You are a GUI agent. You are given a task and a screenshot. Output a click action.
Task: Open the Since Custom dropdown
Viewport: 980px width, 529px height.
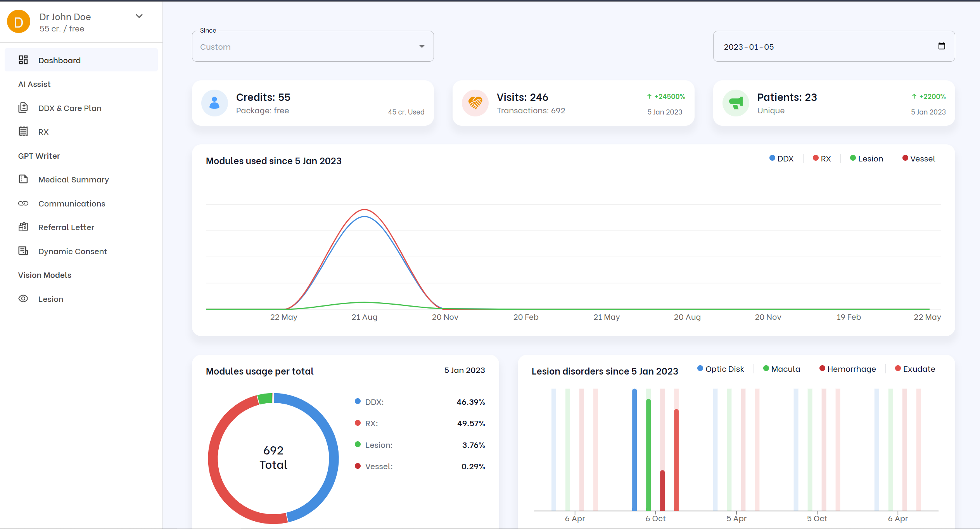pos(313,47)
